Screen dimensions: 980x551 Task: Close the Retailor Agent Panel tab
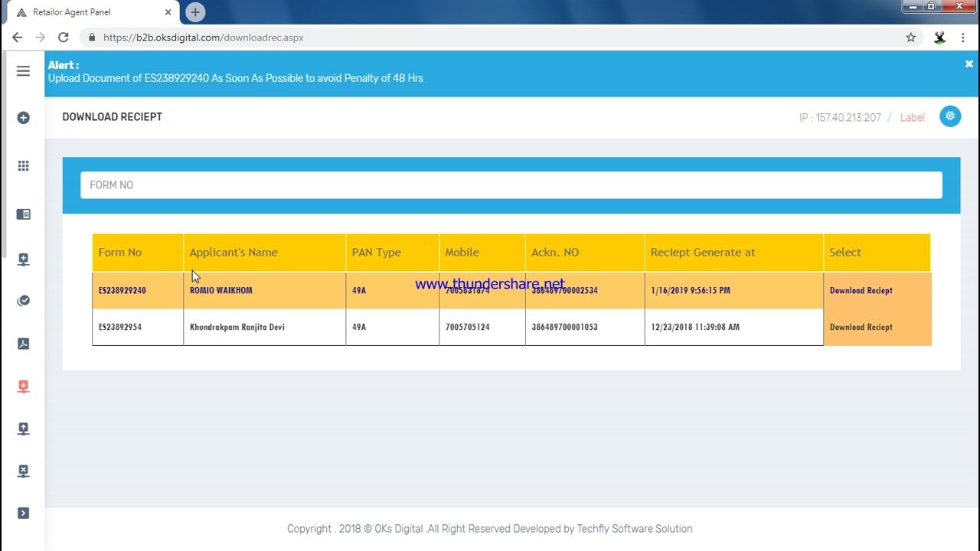tap(168, 12)
